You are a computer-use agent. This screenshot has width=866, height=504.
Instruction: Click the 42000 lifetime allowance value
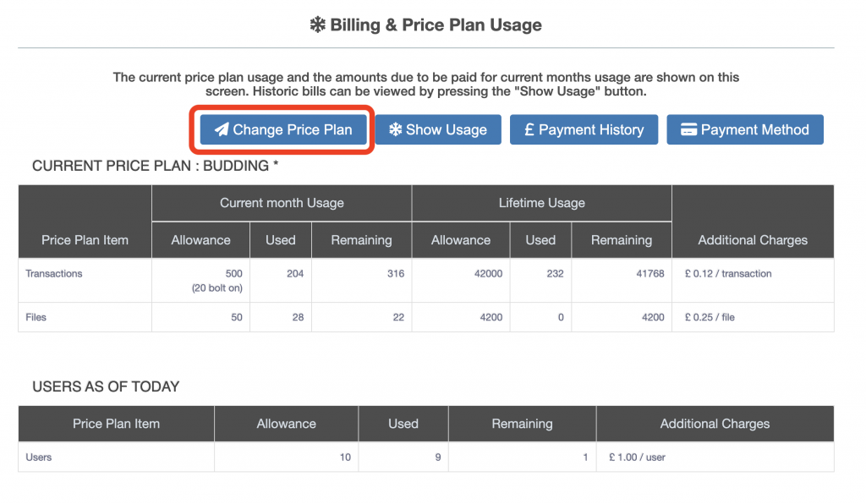tap(487, 274)
